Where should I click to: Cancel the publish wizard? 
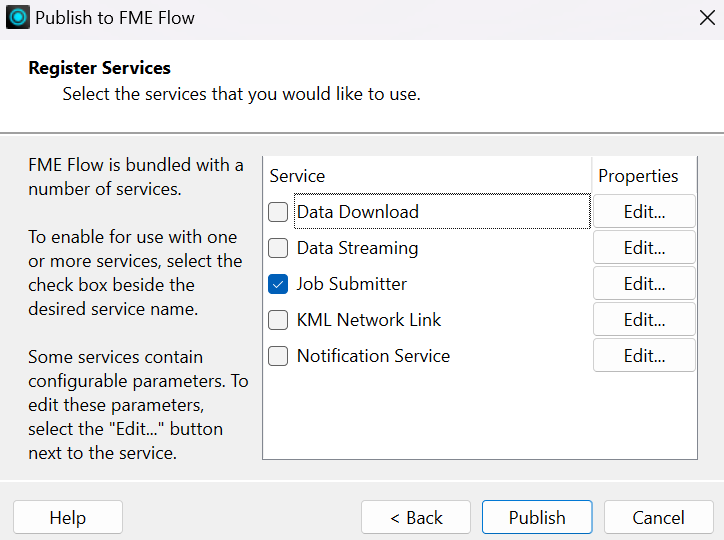[658, 517]
